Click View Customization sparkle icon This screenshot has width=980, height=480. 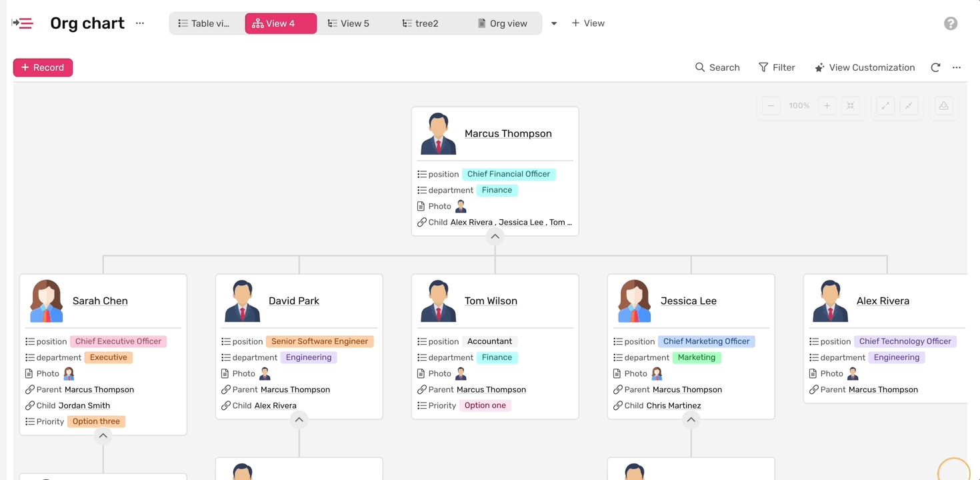coord(819,67)
